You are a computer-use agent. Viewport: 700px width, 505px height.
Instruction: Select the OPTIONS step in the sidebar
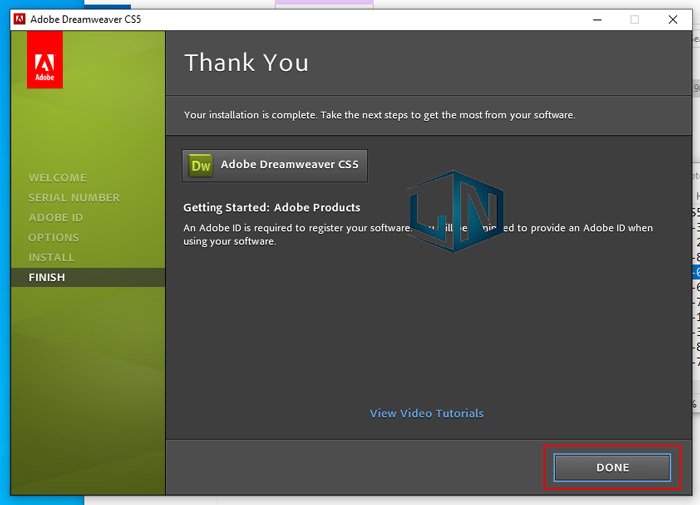[54, 238]
